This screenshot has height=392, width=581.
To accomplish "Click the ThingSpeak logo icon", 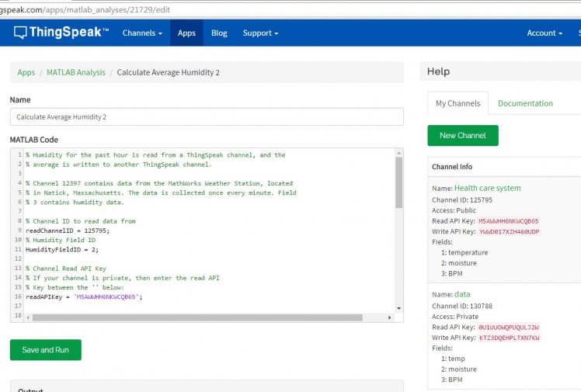I will coord(20,33).
